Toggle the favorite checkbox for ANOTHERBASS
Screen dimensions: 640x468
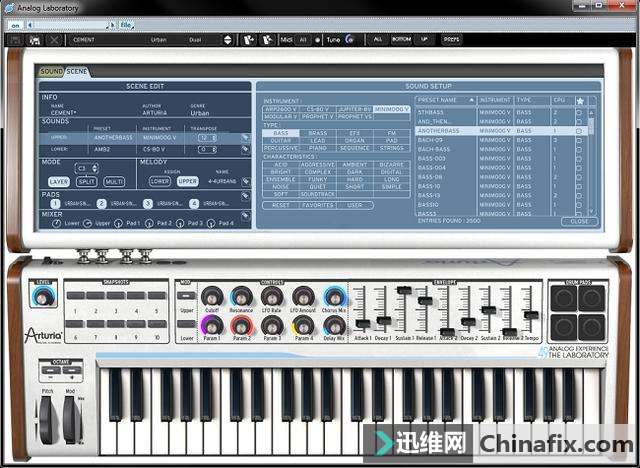(x=579, y=131)
